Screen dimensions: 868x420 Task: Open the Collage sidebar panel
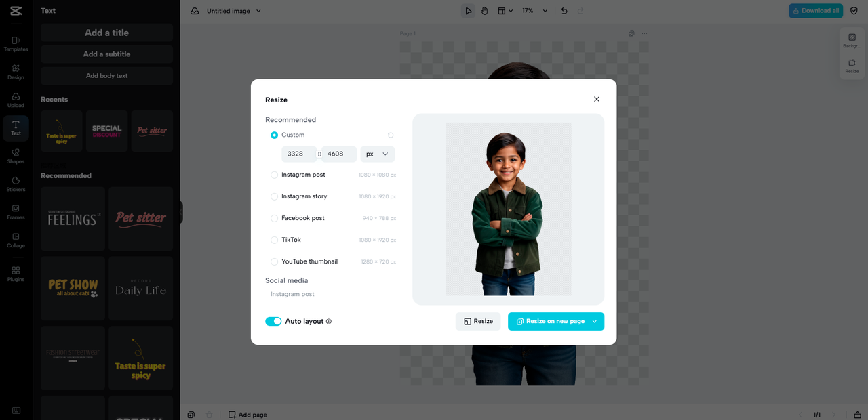click(16, 240)
